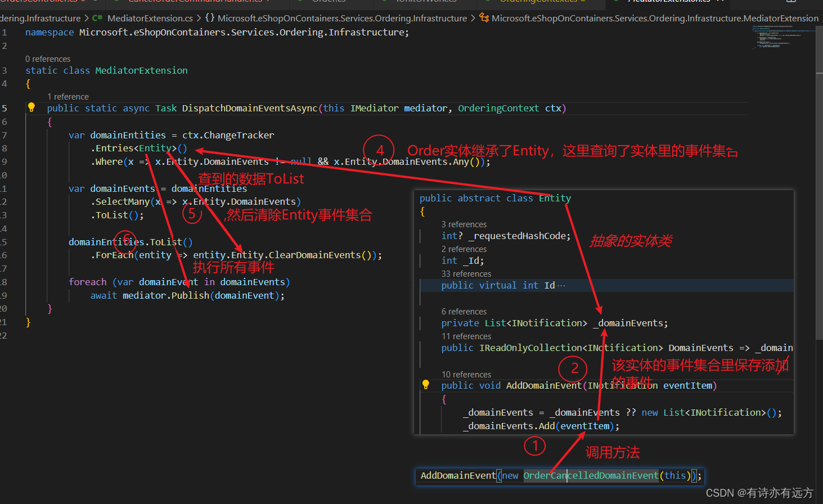823x504 pixels.
Task: Click 'SelectMany' call
Action: pyautogui.click(x=123, y=201)
